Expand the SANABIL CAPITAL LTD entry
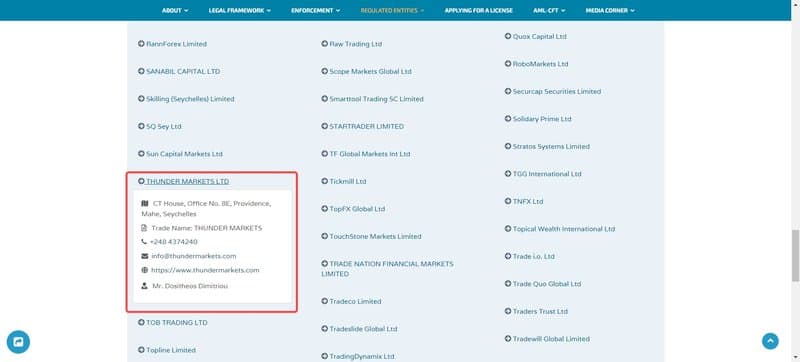The height and width of the screenshot is (362, 800). click(x=179, y=71)
